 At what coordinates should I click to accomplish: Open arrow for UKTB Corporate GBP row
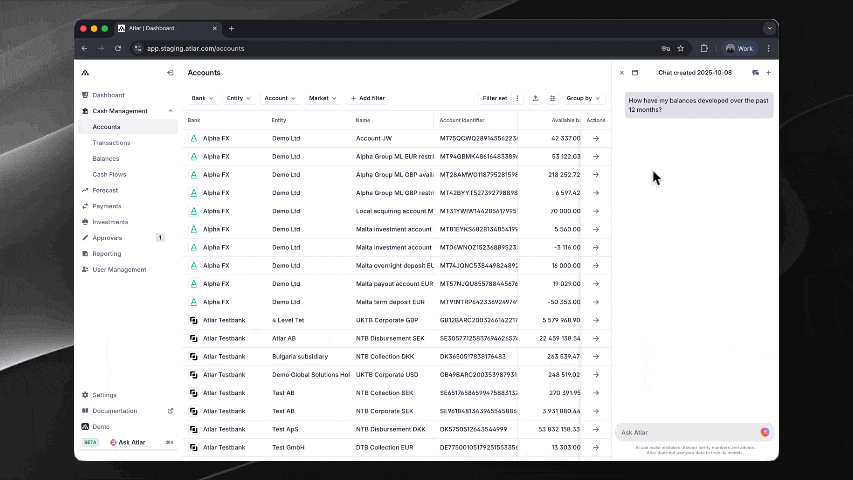point(596,320)
